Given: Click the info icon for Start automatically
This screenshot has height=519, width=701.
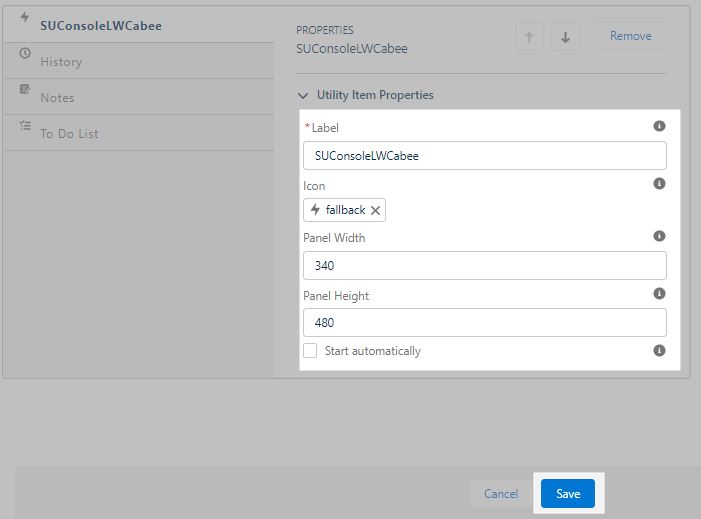Looking at the screenshot, I should [659, 351].
